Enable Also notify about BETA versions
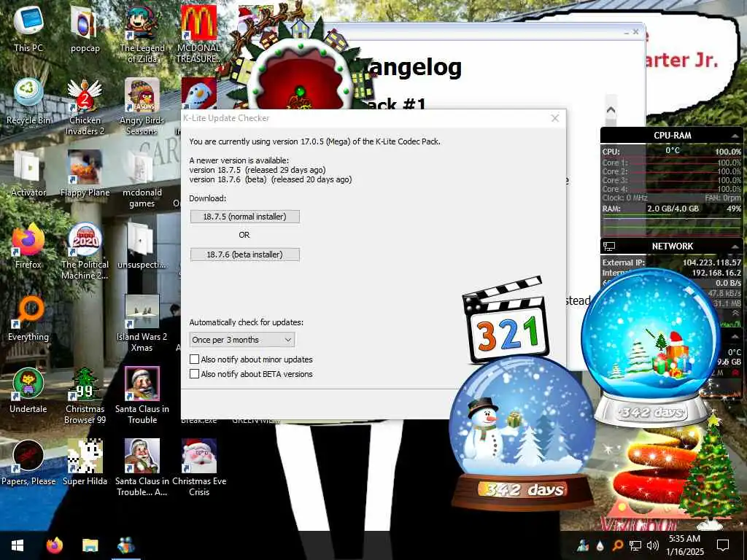 [x=194, y=374]
